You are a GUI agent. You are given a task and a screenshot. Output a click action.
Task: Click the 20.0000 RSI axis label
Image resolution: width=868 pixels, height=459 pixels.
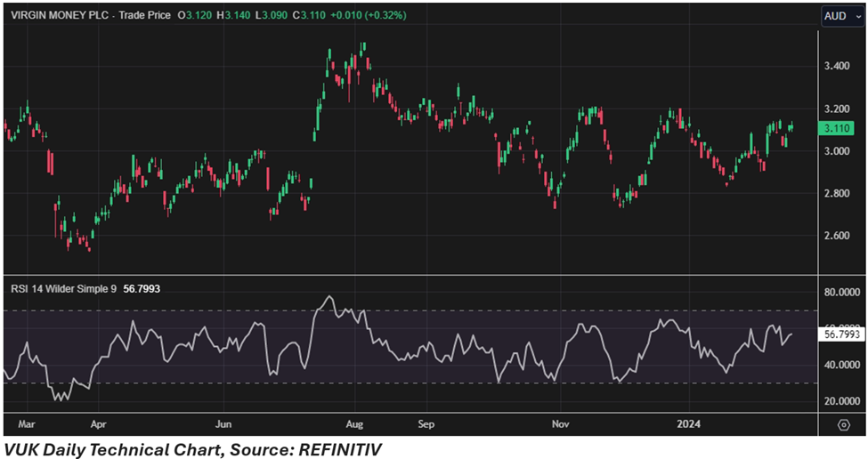[842, 401]
